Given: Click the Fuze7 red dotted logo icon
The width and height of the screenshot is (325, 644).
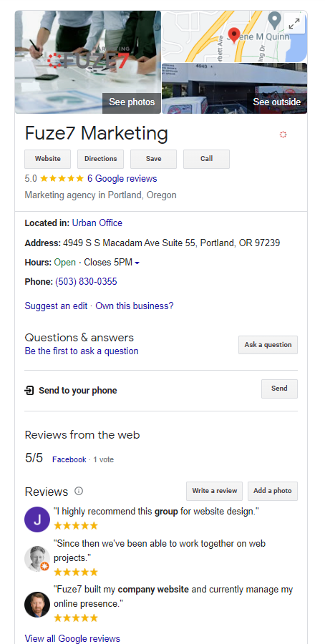Looking at the screenshot, I should (283, 135).
